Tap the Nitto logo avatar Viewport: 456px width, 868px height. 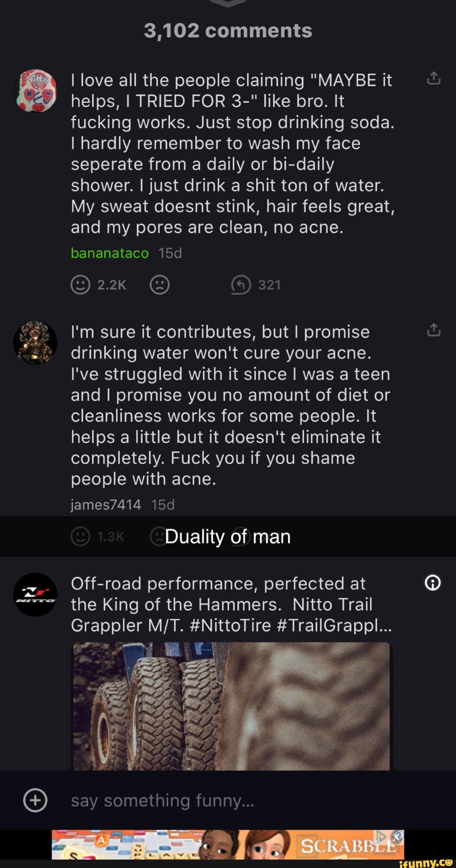coord(35,594)
